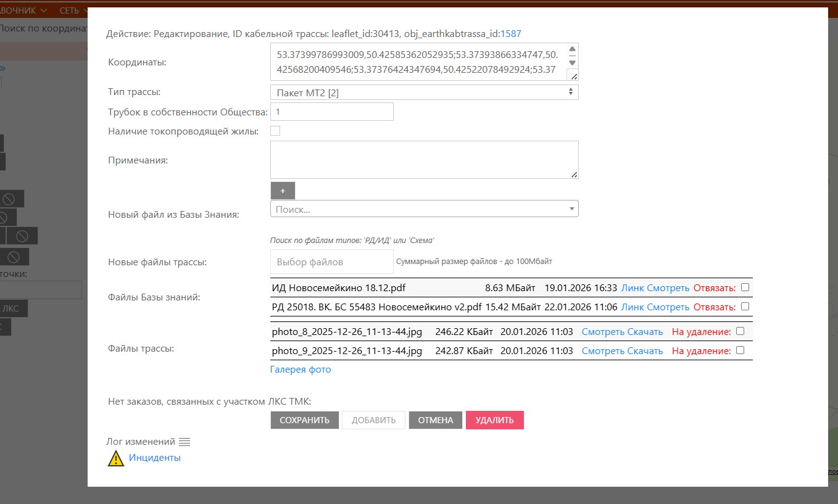Viewport: 838px width, 504px height.
Task: Click the 15.42 МБайт file size
Action: [x=513, y=307]
